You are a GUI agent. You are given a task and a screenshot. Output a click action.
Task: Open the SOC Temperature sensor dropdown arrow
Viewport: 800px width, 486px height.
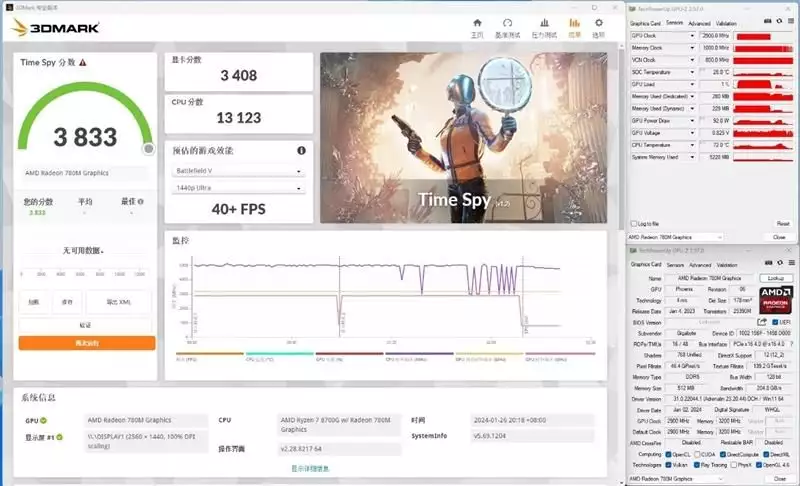pos(692,72)
